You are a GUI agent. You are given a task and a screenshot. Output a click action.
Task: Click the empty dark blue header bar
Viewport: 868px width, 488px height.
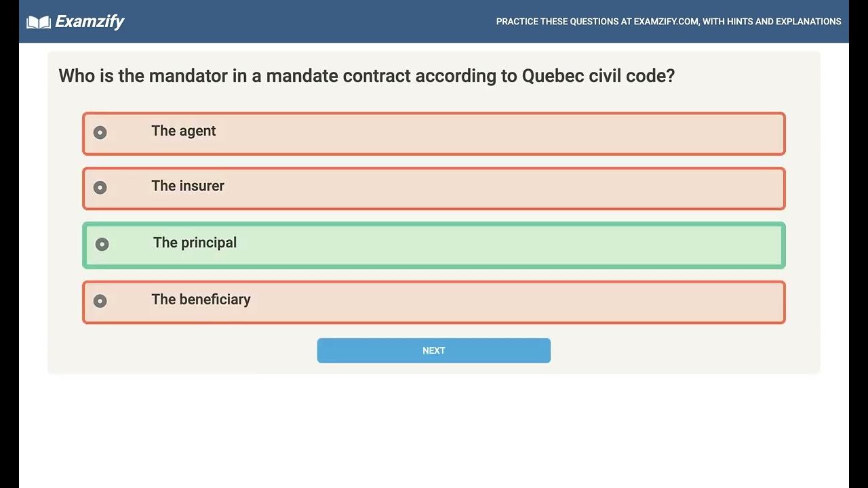305,22
